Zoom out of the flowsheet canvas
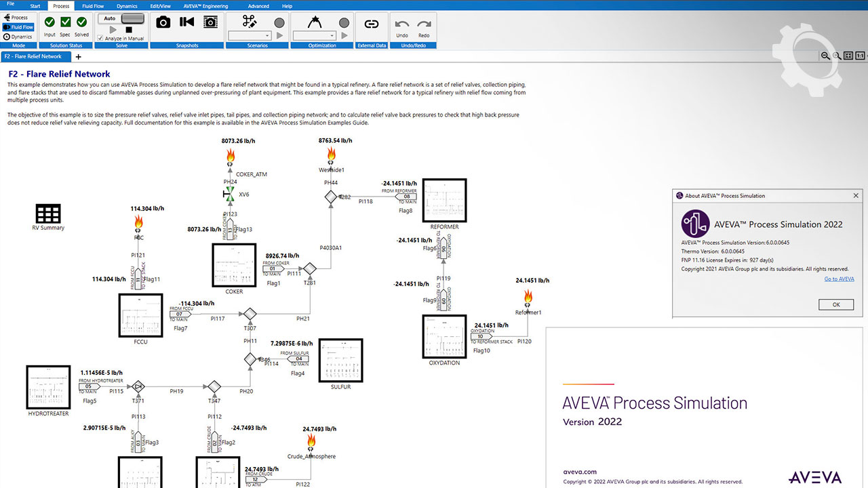The width and height of the screenshot is (868, 488). click(x=825, y=56)
